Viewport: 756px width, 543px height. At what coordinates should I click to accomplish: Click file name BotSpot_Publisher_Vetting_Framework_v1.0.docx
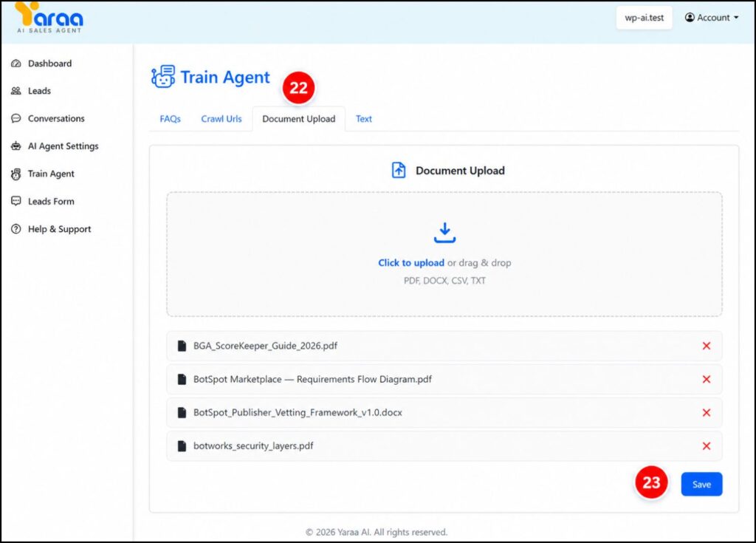pyautogui.click(x=298, y=413)
